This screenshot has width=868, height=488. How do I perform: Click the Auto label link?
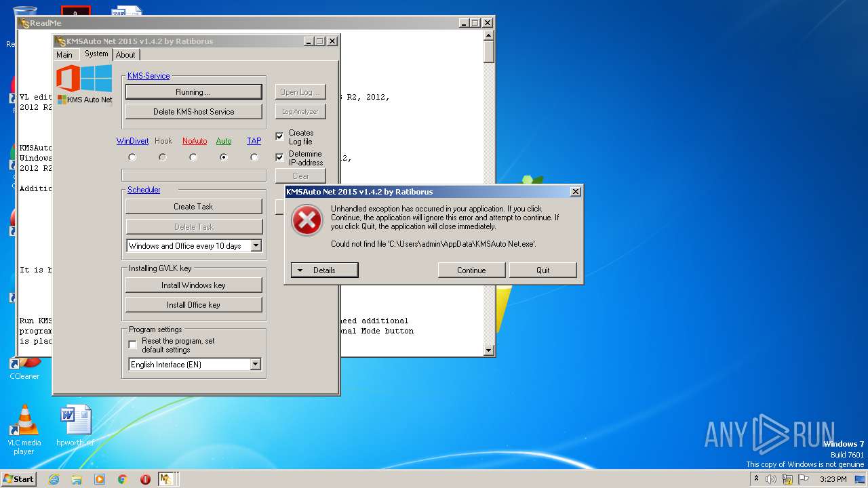pos(224,141)
